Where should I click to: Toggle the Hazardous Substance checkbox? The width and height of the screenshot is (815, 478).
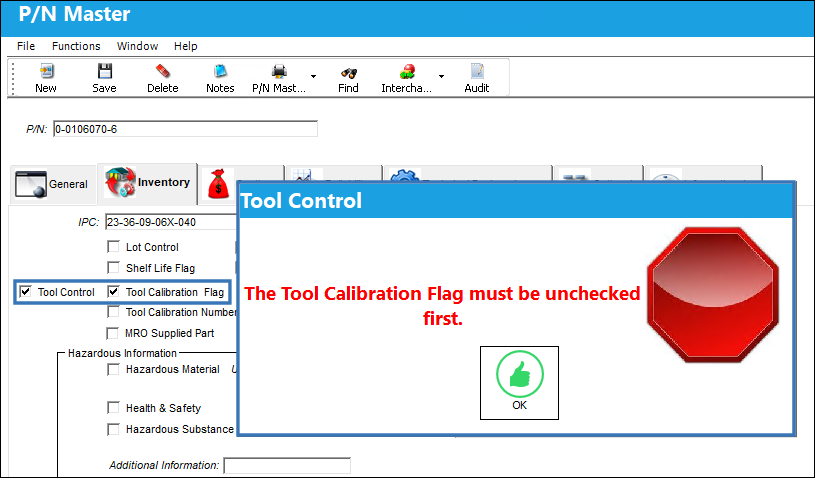pos(113,429)
